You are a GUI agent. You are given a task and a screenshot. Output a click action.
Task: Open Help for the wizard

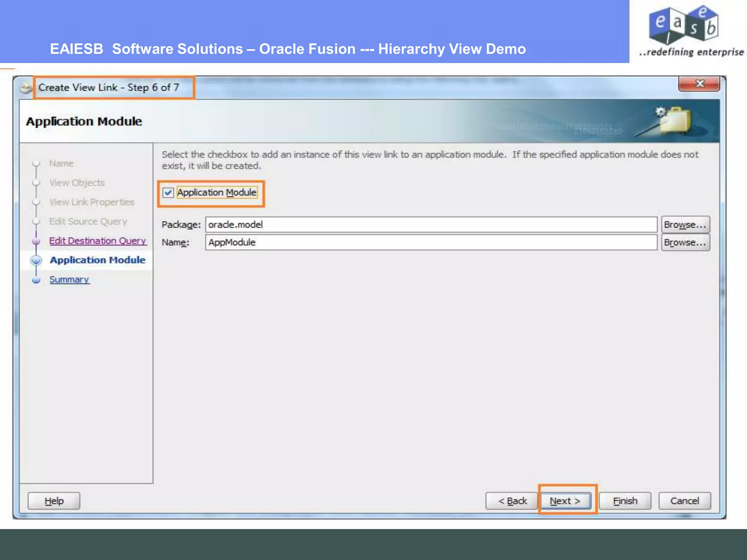pos(54,501)
